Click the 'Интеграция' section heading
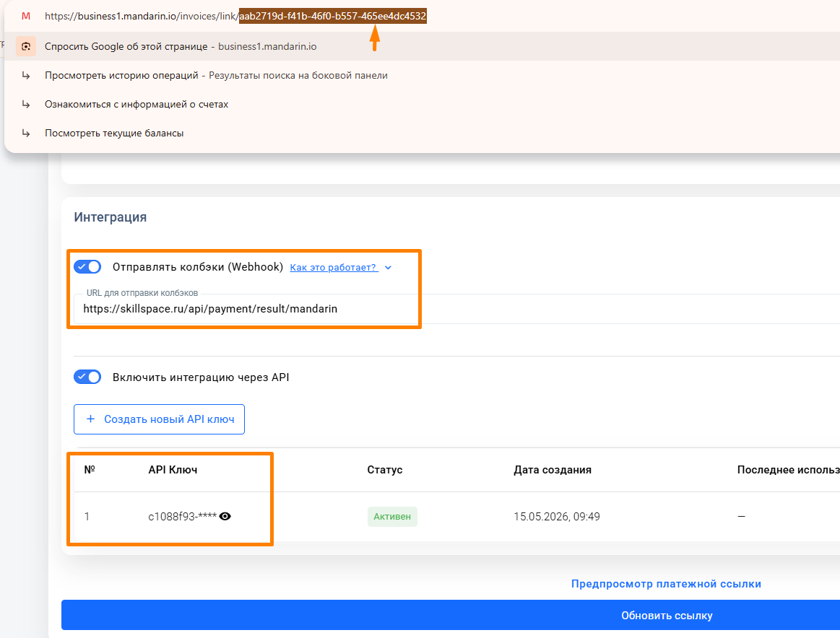Image resolution: width=840 pixels, height=638 pixels. coord(111,217)
